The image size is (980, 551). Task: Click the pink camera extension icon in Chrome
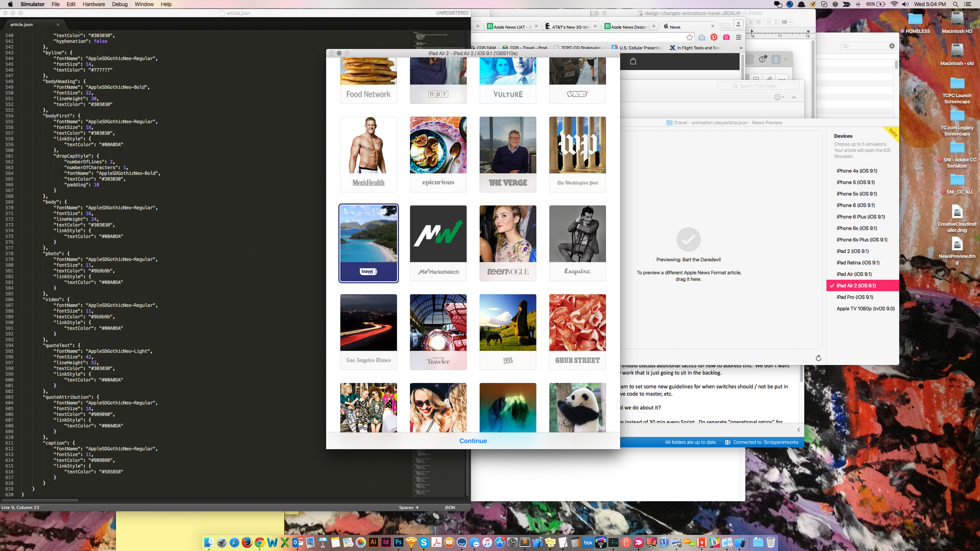pyautogui.click(x=726, y=37)
